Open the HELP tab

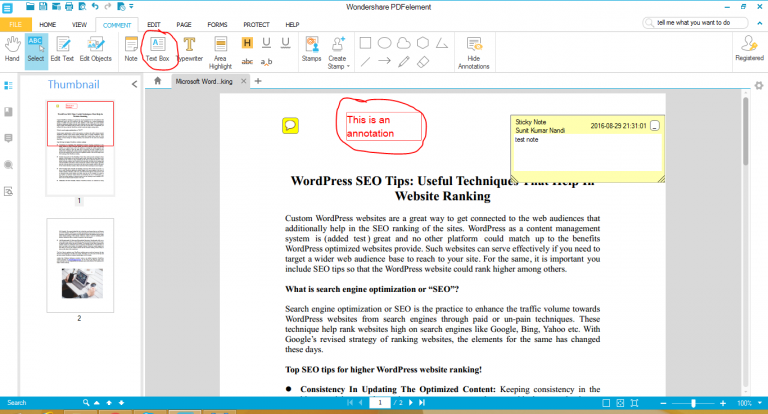point(292,24)
